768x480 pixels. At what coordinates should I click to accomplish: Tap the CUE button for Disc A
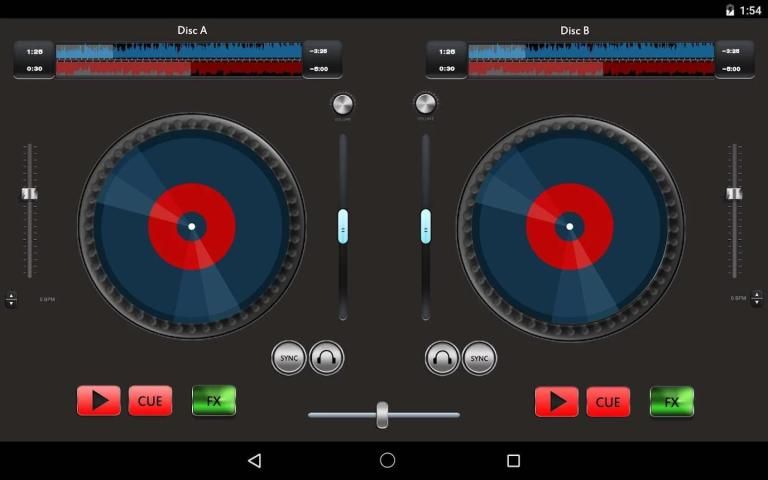(x=150, y=401)
